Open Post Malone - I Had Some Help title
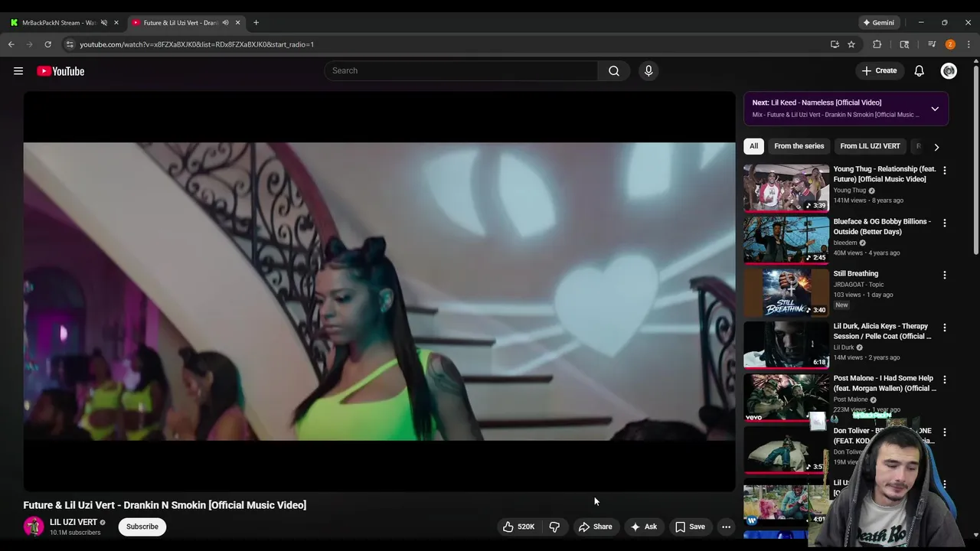980x551 pixels. coord(884,383)
